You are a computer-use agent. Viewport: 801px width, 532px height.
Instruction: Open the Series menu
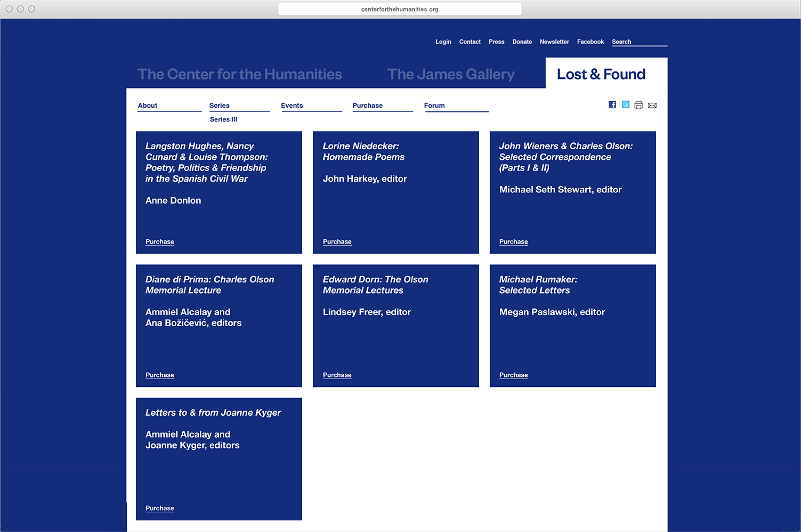pyautogui.click(x=220, y=106)
